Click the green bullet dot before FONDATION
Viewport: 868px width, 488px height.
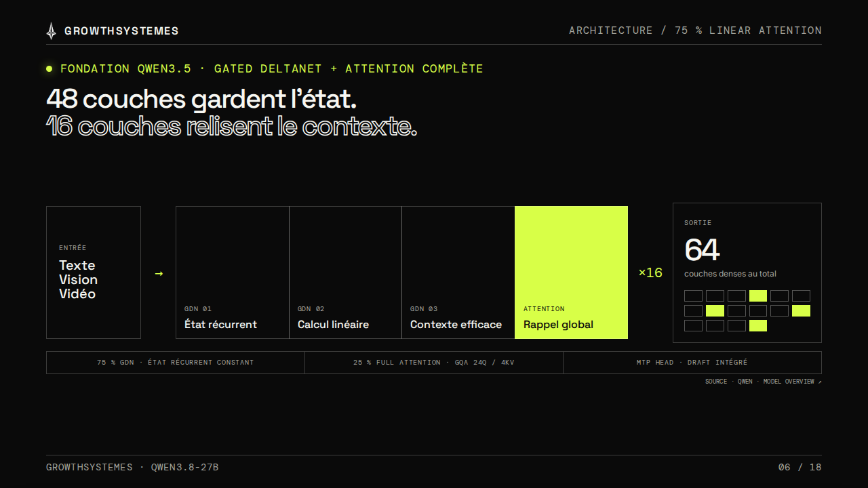pos(50,68)
